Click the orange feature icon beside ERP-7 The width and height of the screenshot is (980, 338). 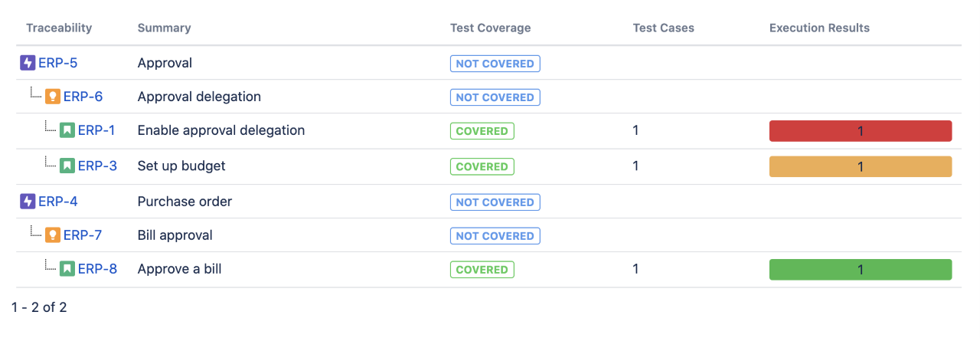[53, 235]
